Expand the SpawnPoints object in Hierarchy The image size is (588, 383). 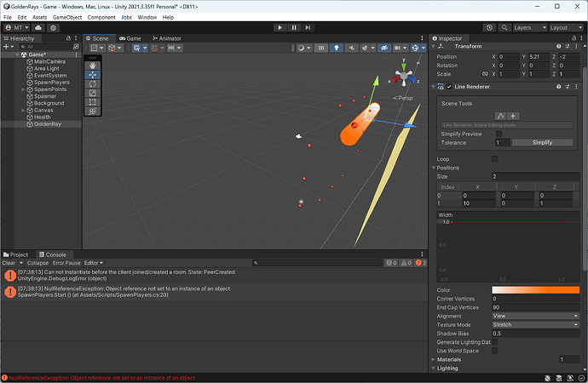23,89
